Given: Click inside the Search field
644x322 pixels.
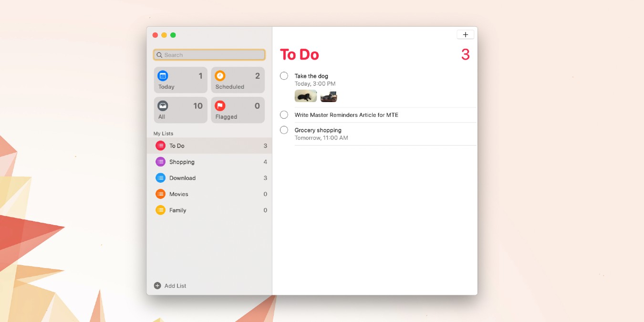Looking at the screenshot, I should pos(209,55).
